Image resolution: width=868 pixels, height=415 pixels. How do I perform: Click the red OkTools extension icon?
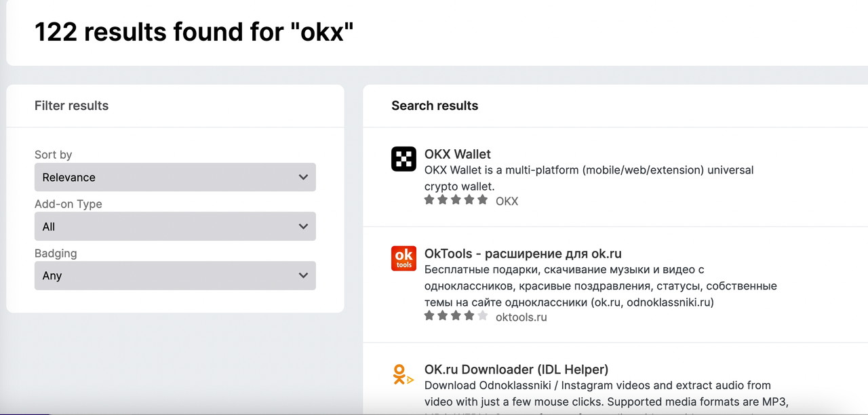pyautogui.click(x=403, y=258)
